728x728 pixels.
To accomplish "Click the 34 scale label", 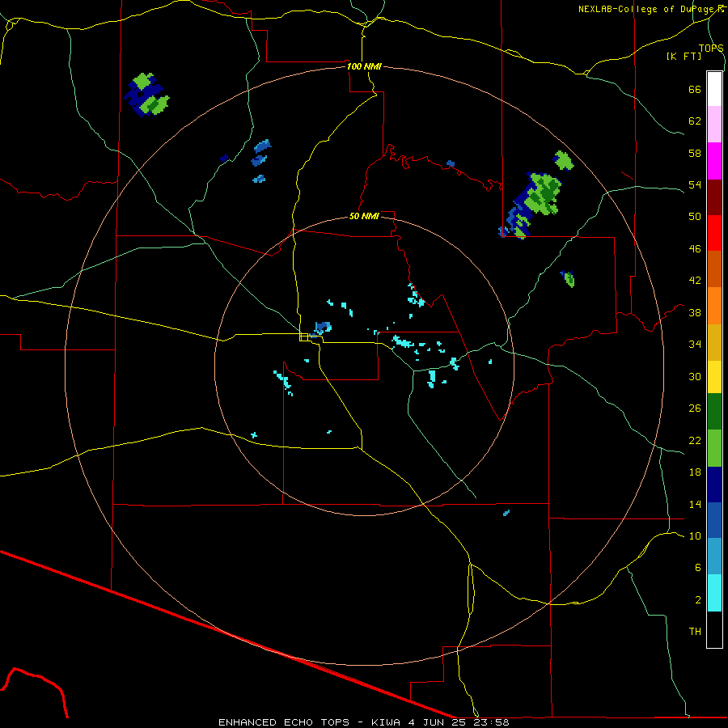I will click(695, 344).
